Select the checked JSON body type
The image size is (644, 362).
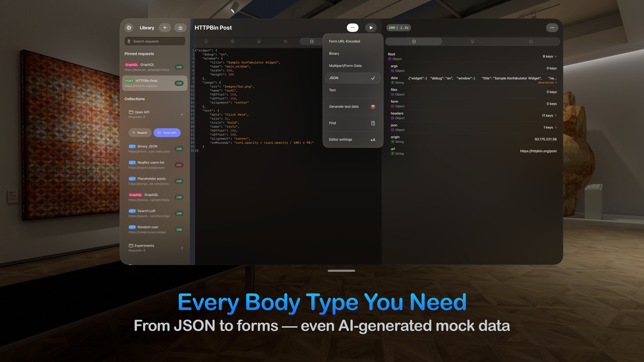click(x=353, y=78)
